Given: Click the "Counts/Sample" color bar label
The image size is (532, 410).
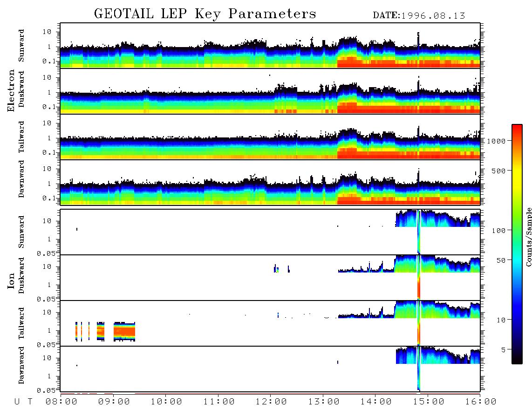Looking at the screenshot, I should click(x=528, y=237).
